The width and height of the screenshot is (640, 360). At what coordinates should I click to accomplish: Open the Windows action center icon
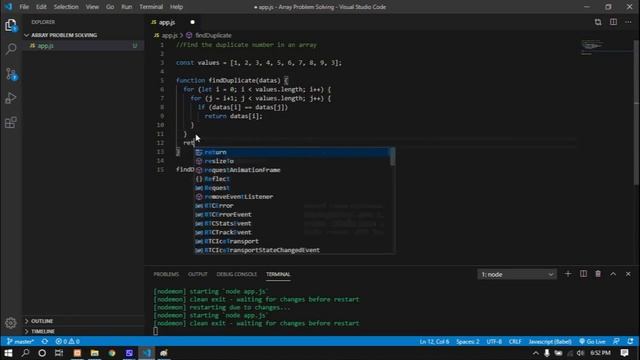coord(624,353)
